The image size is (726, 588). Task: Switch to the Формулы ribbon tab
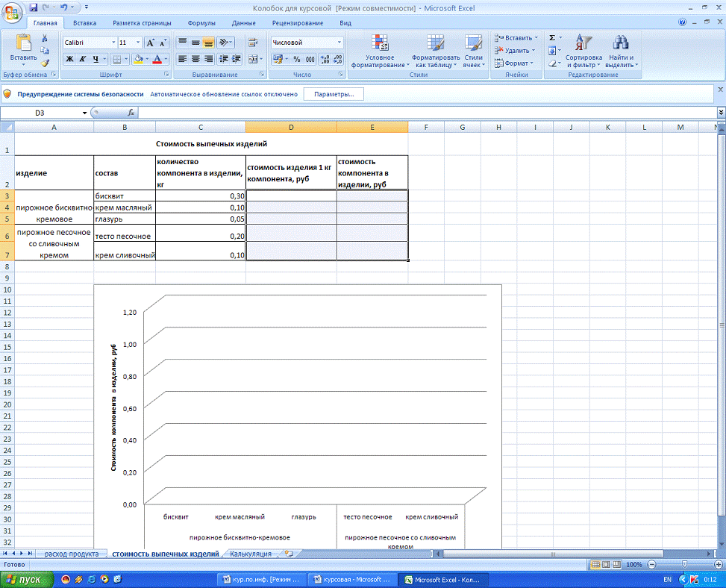coord(202,23)
